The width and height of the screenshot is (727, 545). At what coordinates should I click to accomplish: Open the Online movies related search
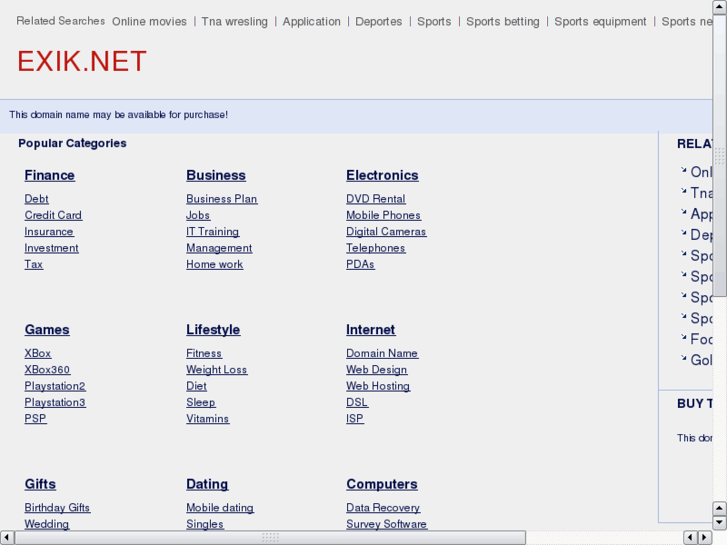coord(149,21)
